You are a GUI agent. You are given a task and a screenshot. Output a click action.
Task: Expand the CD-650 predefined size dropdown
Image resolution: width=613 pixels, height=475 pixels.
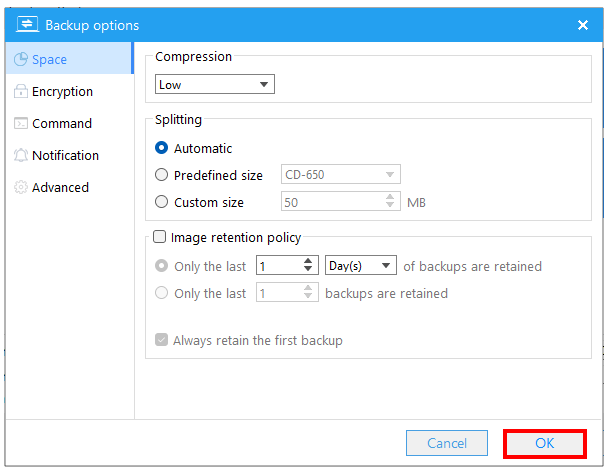tap(341, 174)
